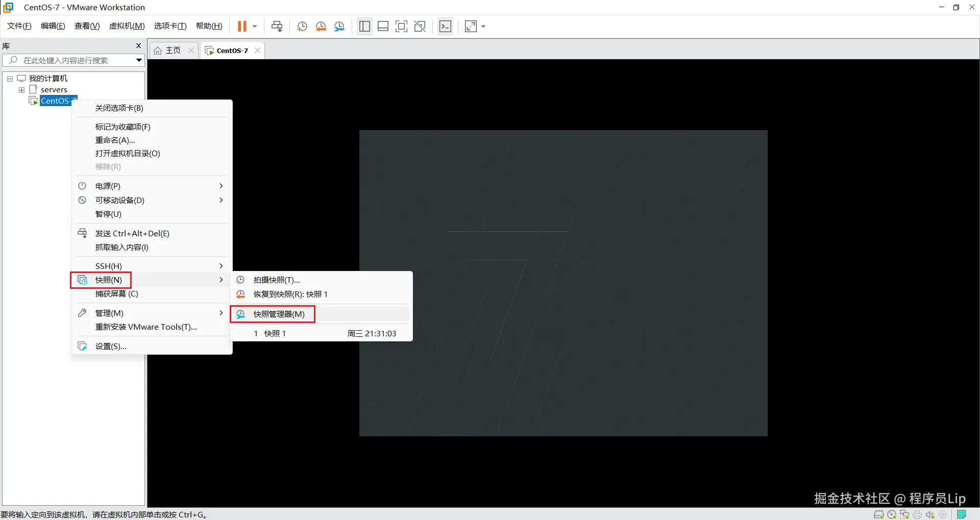Click the library search input field

tap(73, 60)
